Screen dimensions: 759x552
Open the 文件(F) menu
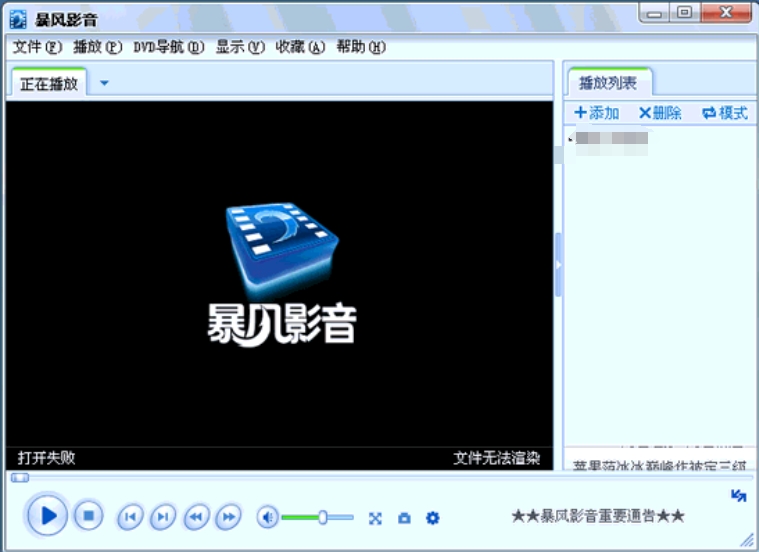(37, 47)
